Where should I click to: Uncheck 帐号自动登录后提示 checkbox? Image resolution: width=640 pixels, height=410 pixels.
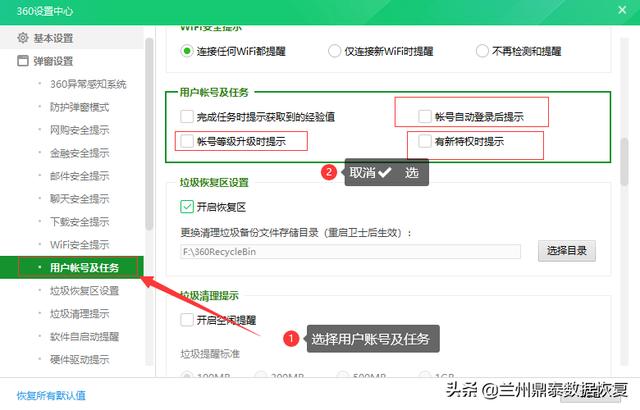426,117
